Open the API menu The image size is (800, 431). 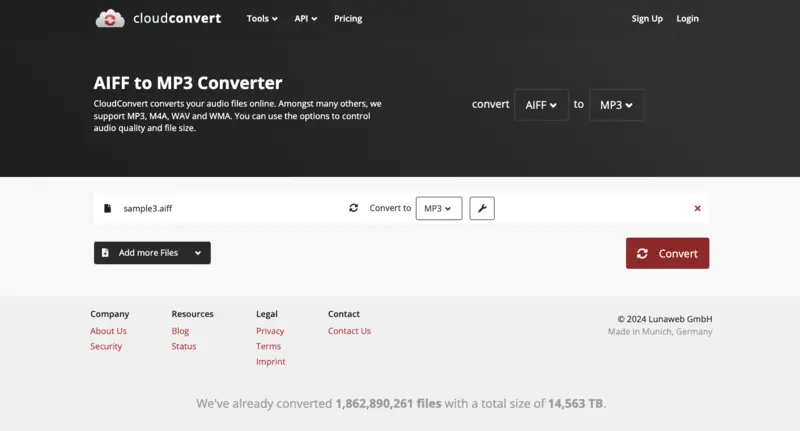(x=306, y=18)
